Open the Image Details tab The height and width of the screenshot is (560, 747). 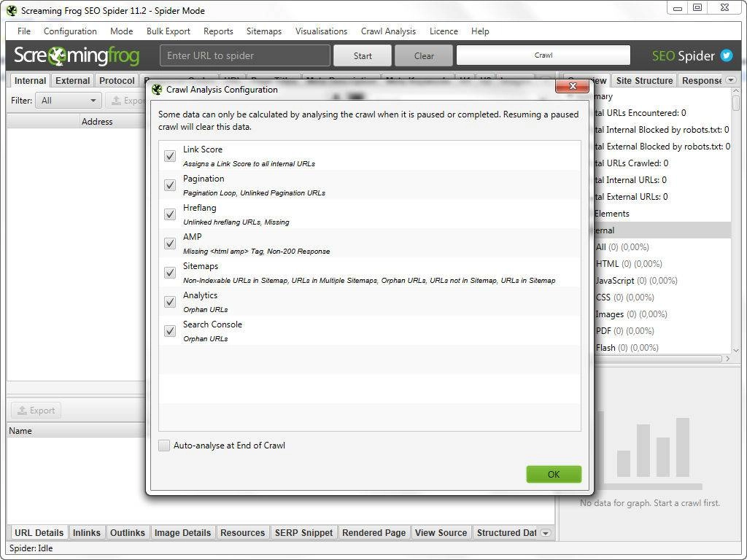pos(182,533)
